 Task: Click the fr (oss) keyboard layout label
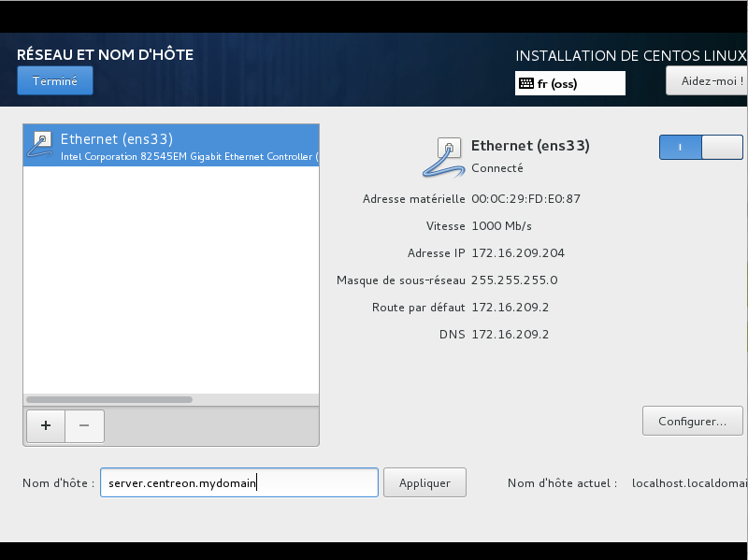(557, 83)
